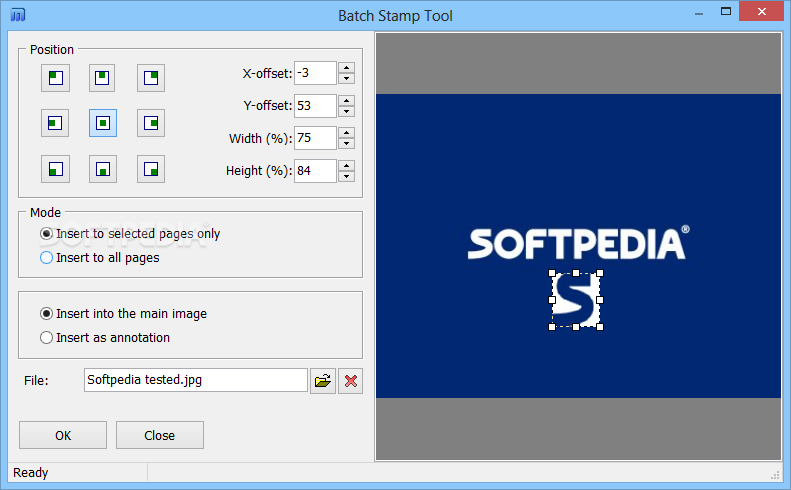
Task: Click the SOFTPEDIA logo in preview
Action: [x=579, y=243]
